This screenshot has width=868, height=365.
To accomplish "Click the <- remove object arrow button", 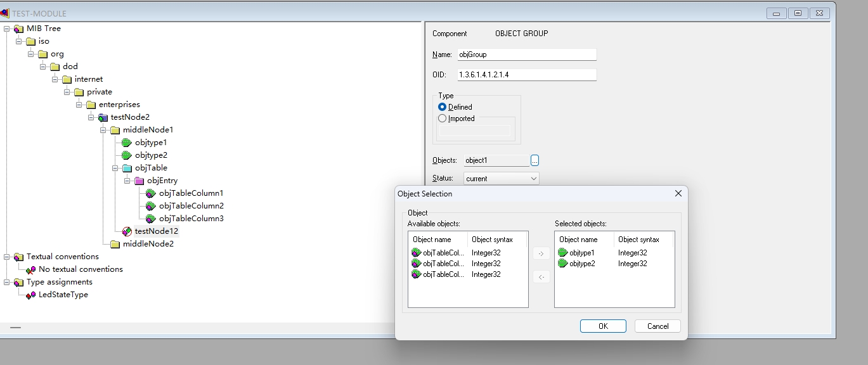I will tap(541, 277).
